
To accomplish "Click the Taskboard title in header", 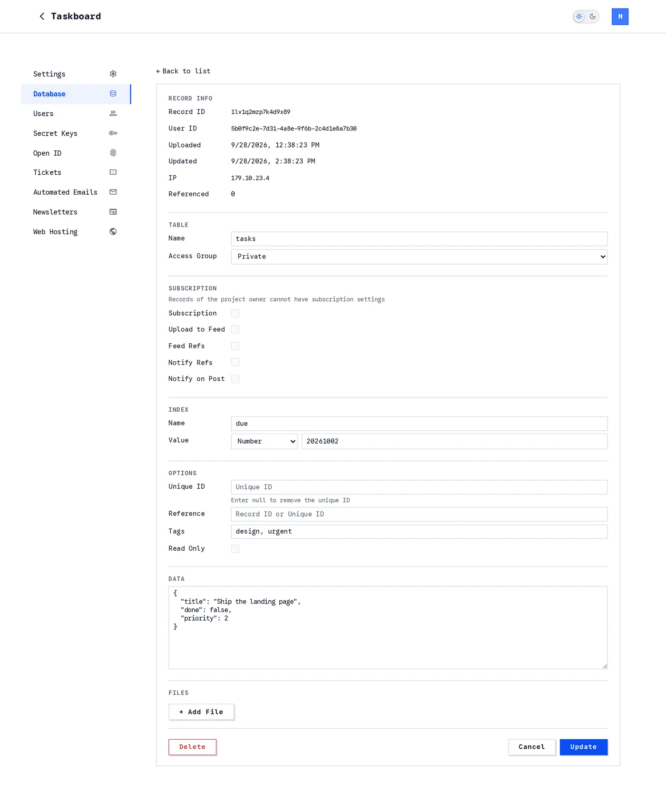I will (76, 17).
